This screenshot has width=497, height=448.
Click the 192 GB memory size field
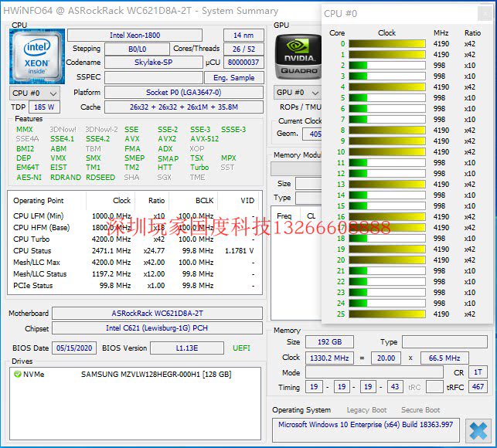click(x=329, y=342)
